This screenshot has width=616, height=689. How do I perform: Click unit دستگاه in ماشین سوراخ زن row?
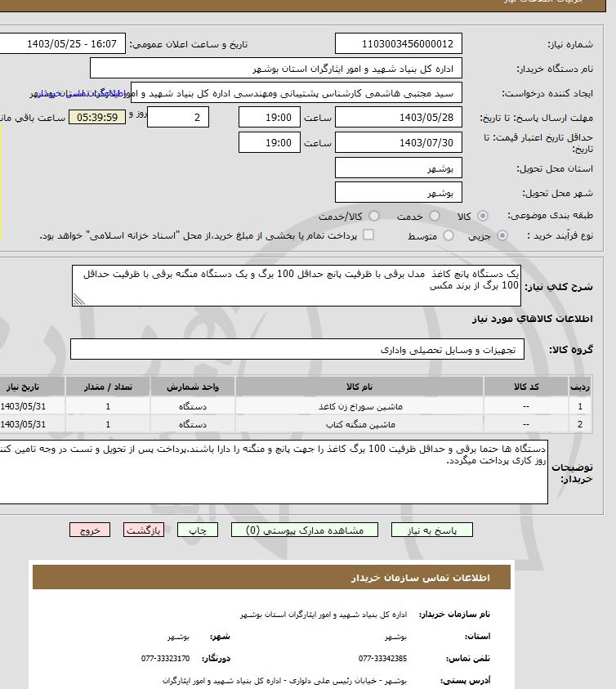click(193, 406)
